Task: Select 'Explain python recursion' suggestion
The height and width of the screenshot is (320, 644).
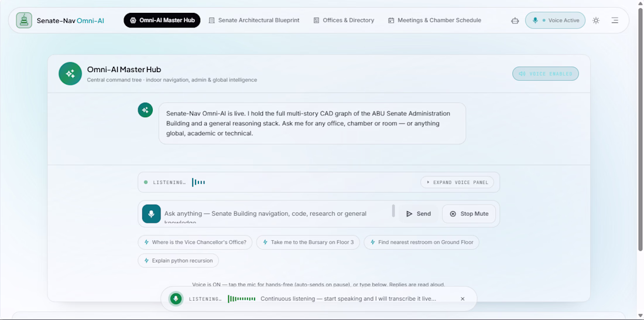Action: tap(178, 260)
